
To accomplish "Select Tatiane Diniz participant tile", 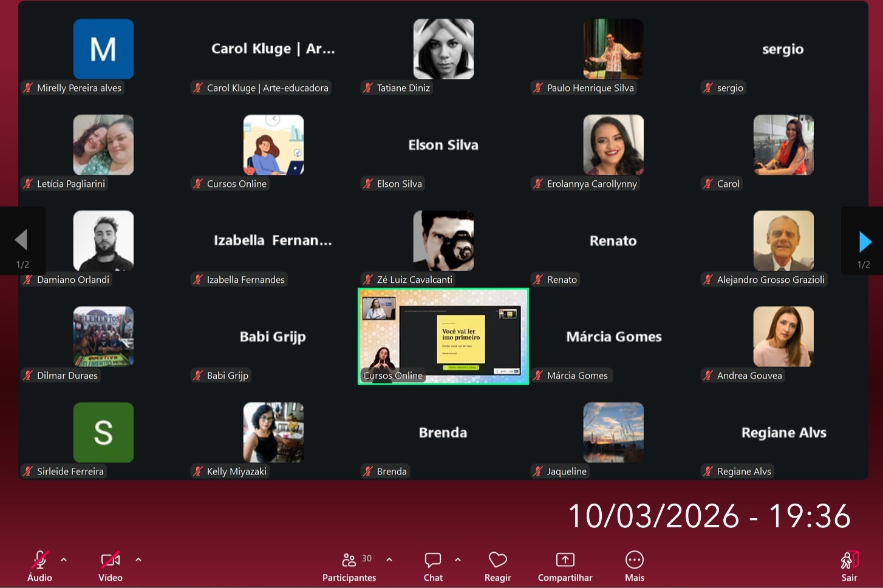I will point(443,49).
